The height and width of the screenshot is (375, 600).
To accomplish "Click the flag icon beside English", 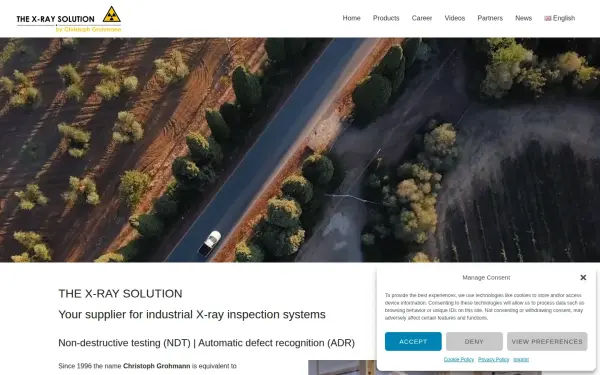I will (548, 18).
